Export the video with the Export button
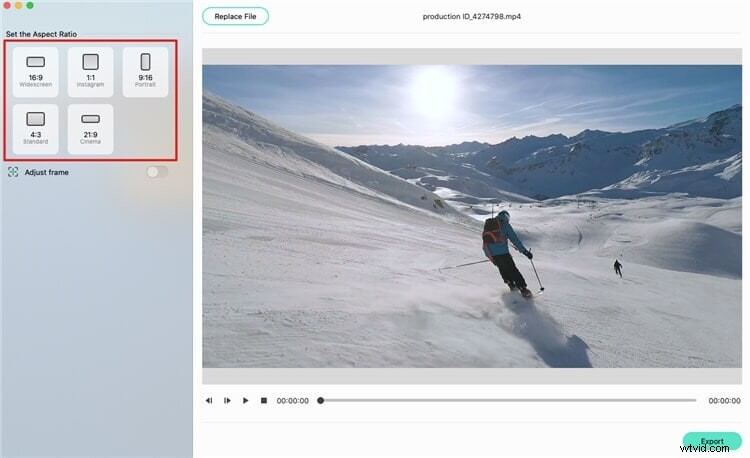750x458 pixels. tap(712, 441)
